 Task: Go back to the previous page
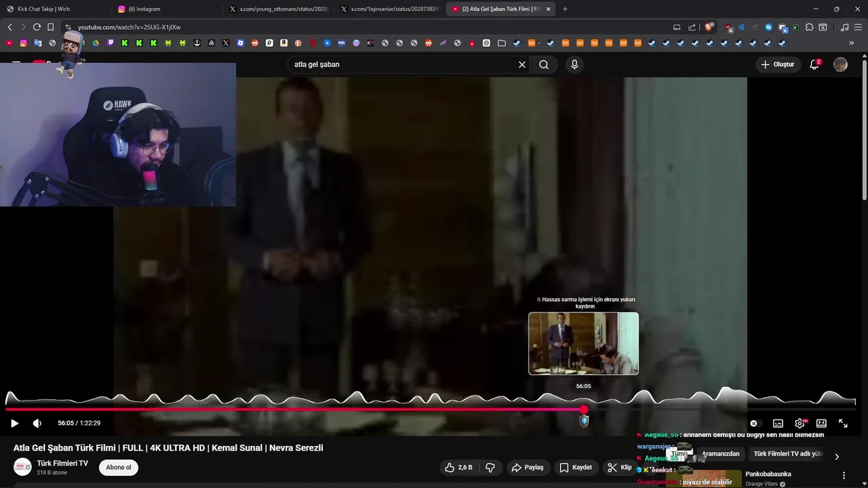(x=9, y=27)
